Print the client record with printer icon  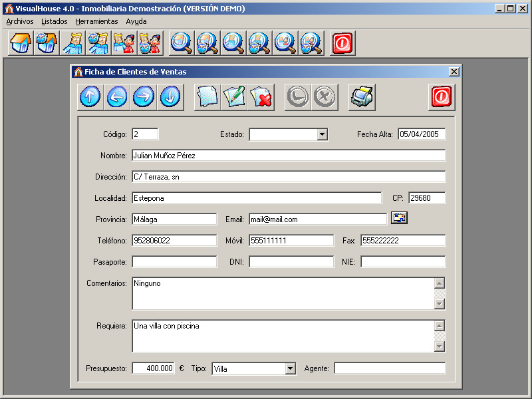(362, 97)
